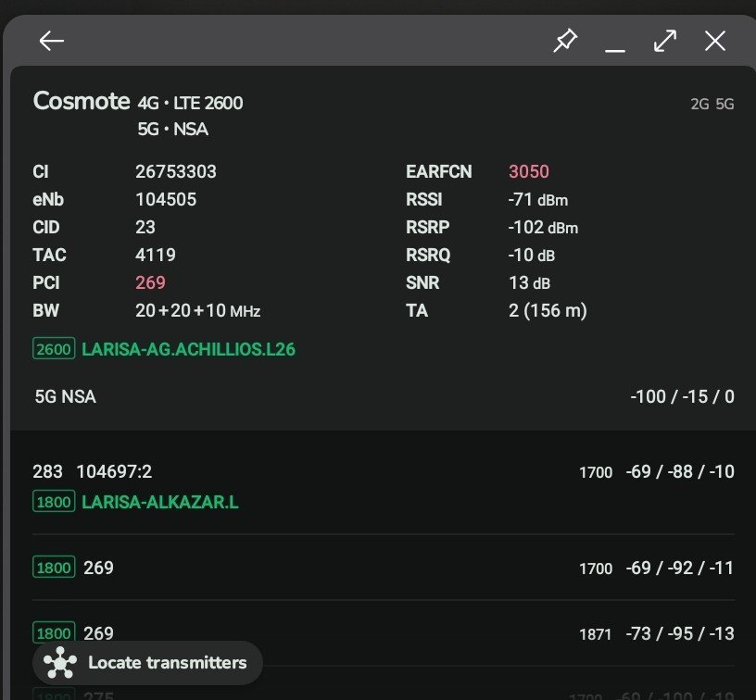
Task: Open the LARISA-ALKAZAR.L site name
Action: (x=160, y=502)
